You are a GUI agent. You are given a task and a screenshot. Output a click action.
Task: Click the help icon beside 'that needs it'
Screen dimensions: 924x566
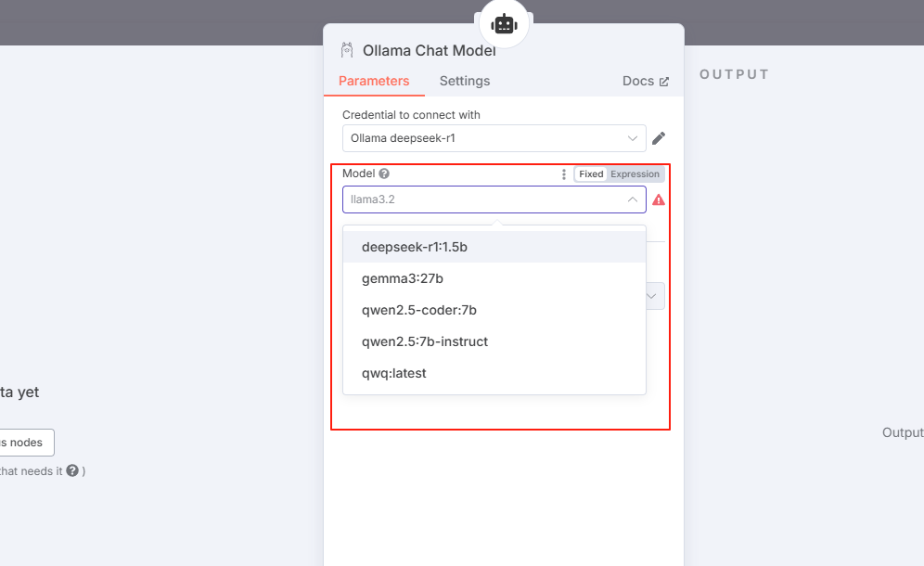pyautogui.click(x=72, y=470)
